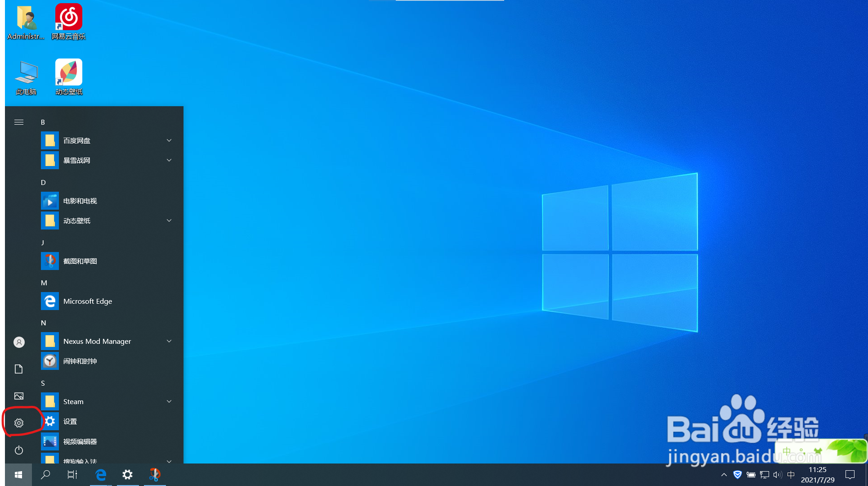Open the Documents shortcut in Start sidebar

pyautogui.click(x=19, y=369)
